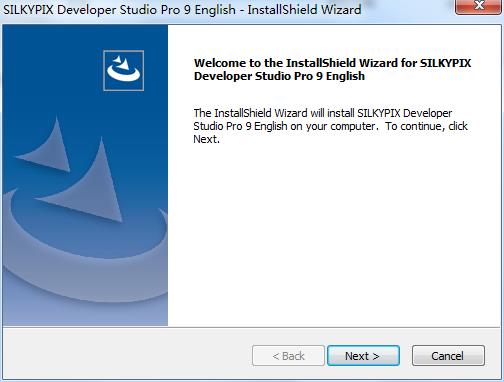Click the Next > button
This screenshot has height=382, width=504.
[363, 356]
